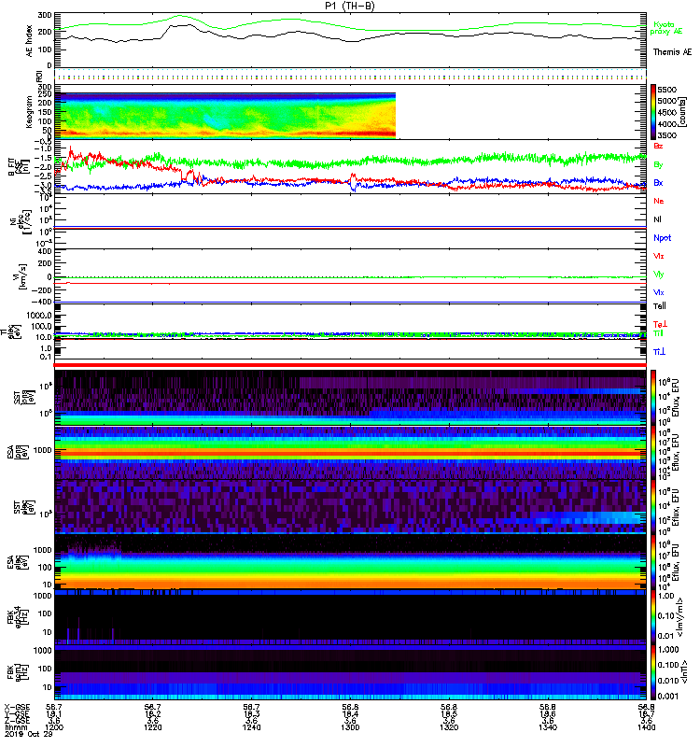This screenshot has height=747, width=700.
Task: Pick the red "Te⊥" temperature label
Action: (660, 324)
